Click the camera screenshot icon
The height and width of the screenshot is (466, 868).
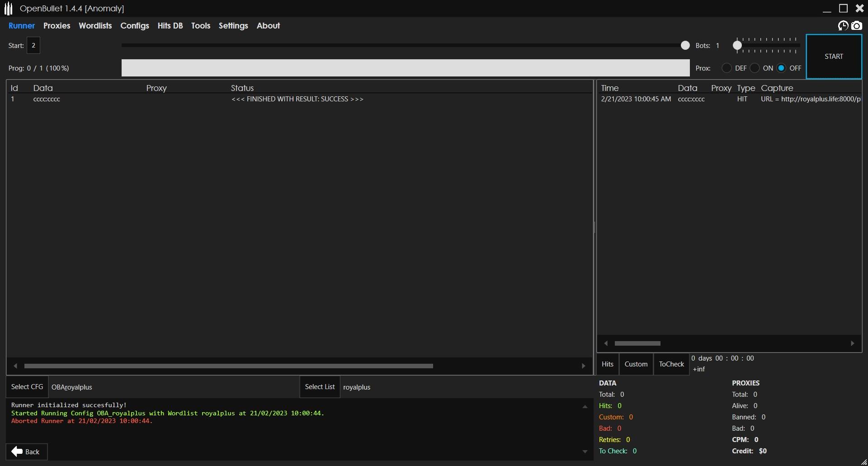[x=857, y=26]
